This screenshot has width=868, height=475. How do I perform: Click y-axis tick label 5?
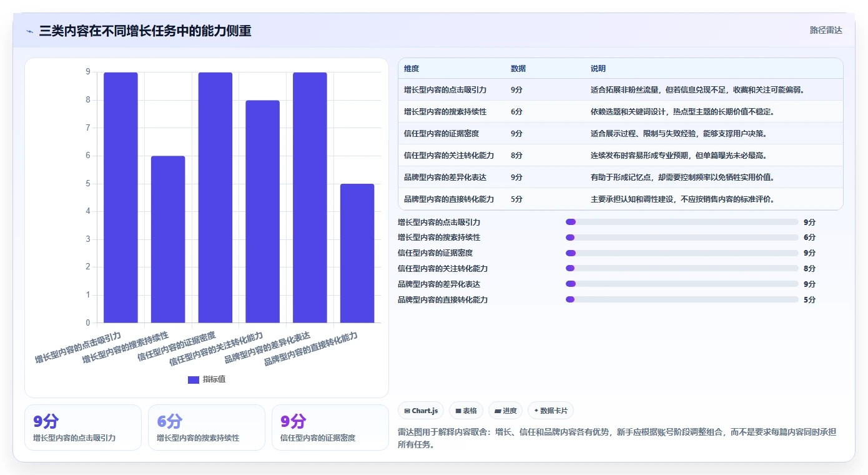[88, 184]
